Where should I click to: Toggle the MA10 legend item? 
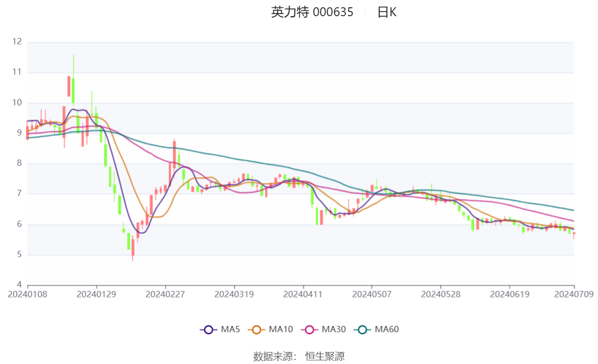tap(270, 329)
